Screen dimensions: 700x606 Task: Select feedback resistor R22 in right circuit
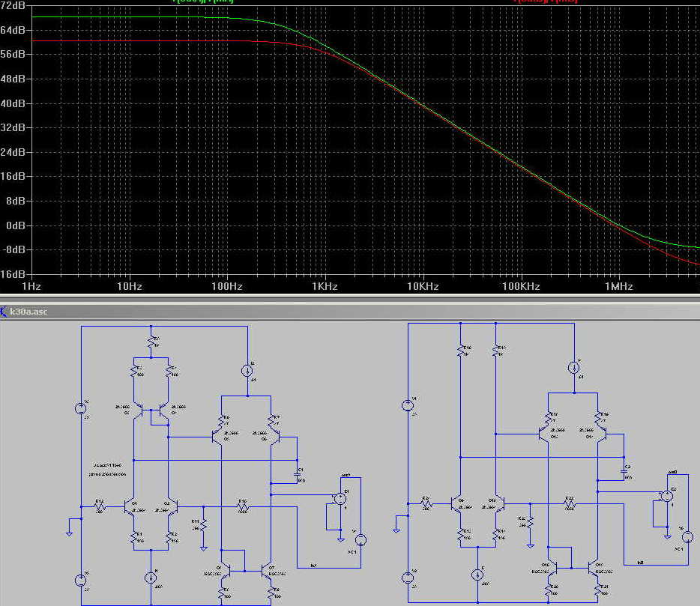(570, 503)
